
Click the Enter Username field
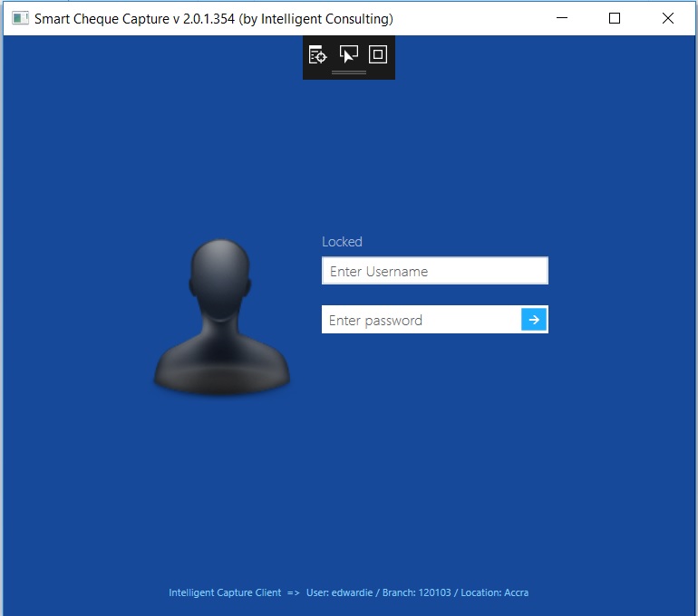pos(435,271)
